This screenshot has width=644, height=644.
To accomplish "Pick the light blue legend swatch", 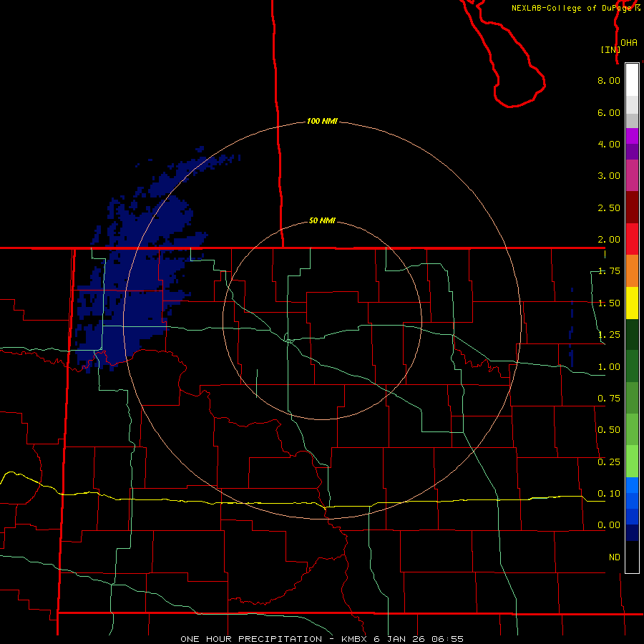I will (x=632, y=485).
